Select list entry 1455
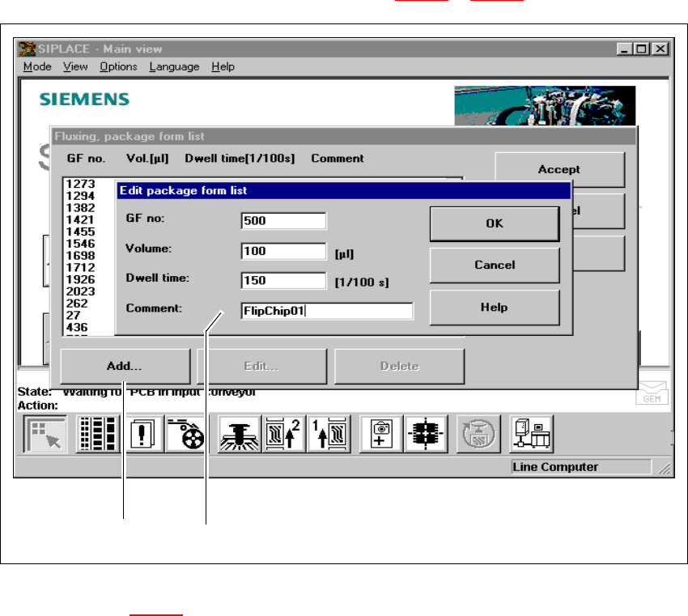The width and height of the screenshot is (688, 616). click(x=80, y=232)
